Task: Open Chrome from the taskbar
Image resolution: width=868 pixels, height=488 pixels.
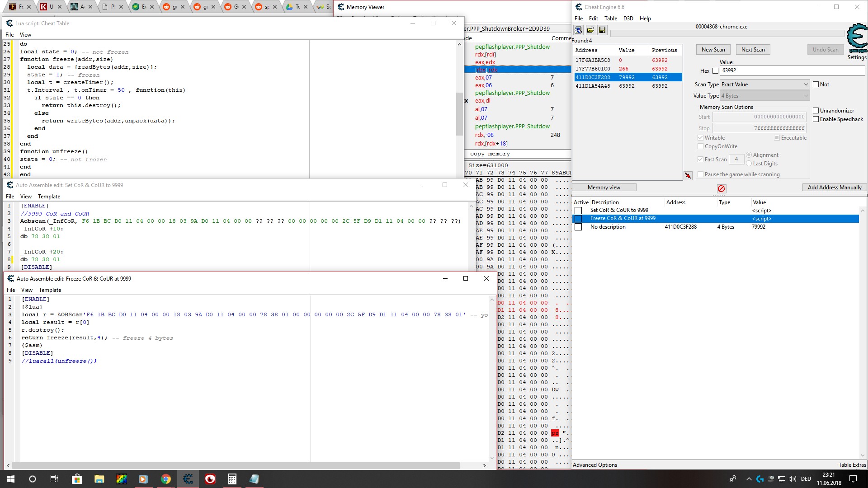Action: [165, 479]
